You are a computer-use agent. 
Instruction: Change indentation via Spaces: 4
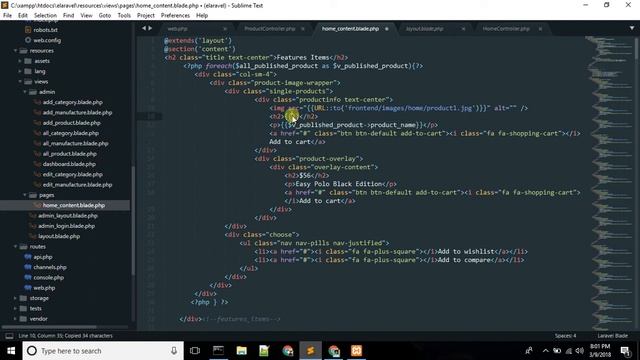click(x=565, y=336)
